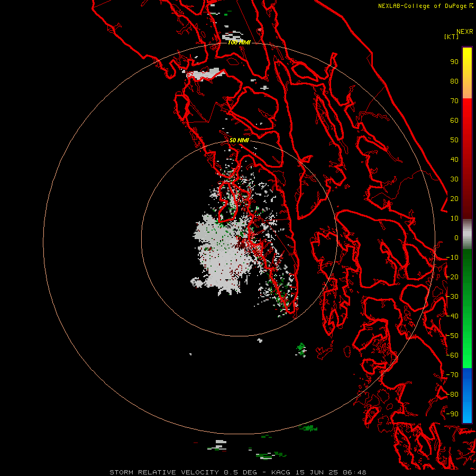
Task: Click the positive 10 knot scale value
Action: [454, 218]
